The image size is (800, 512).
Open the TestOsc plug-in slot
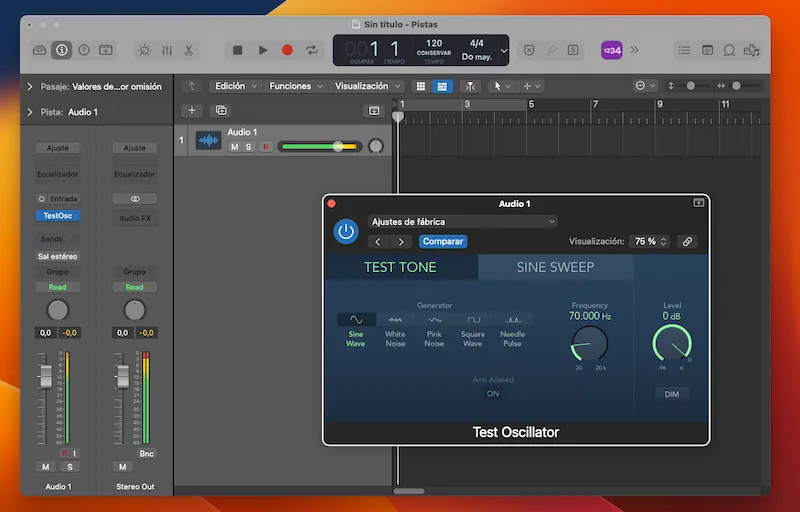click(x=58, y=216)
